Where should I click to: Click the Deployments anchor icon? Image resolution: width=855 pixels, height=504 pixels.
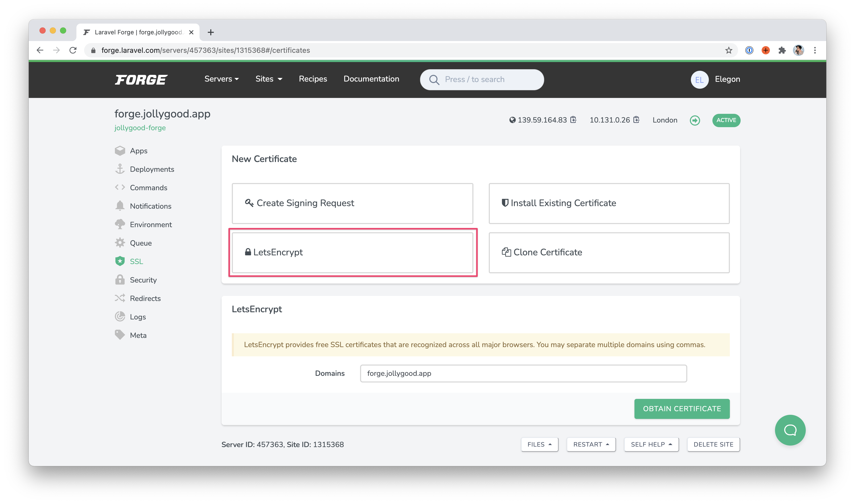[120, 169]
